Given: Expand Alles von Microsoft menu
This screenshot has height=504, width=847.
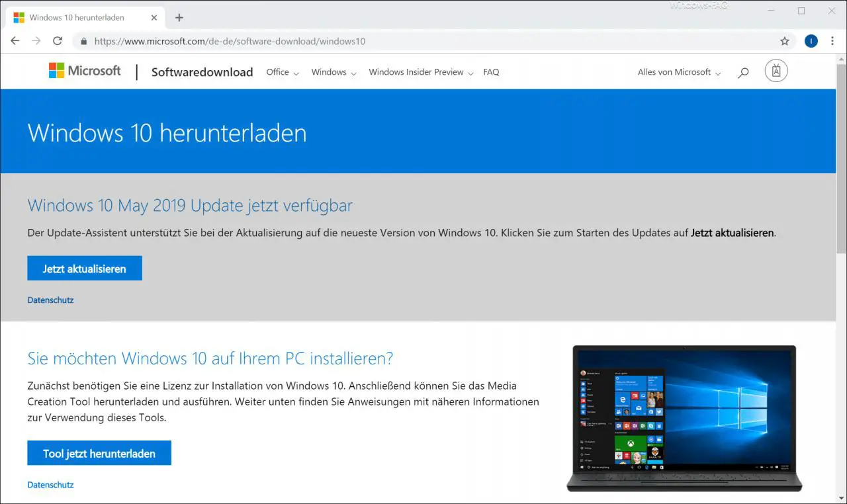Looking at the screenshot, I should click(679, 72).
